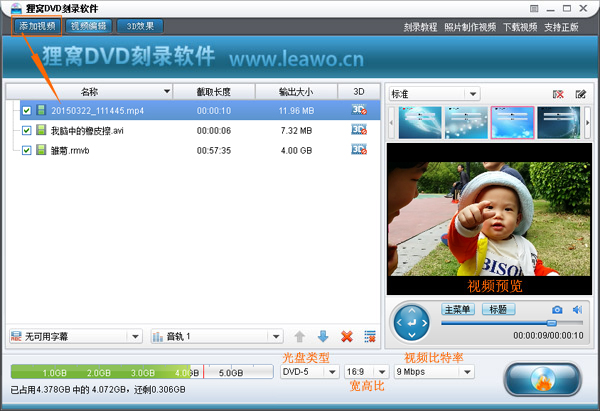Screen dimensions: 600x411
Task: Open the 刻录教程 link
Action: point(420,27)
